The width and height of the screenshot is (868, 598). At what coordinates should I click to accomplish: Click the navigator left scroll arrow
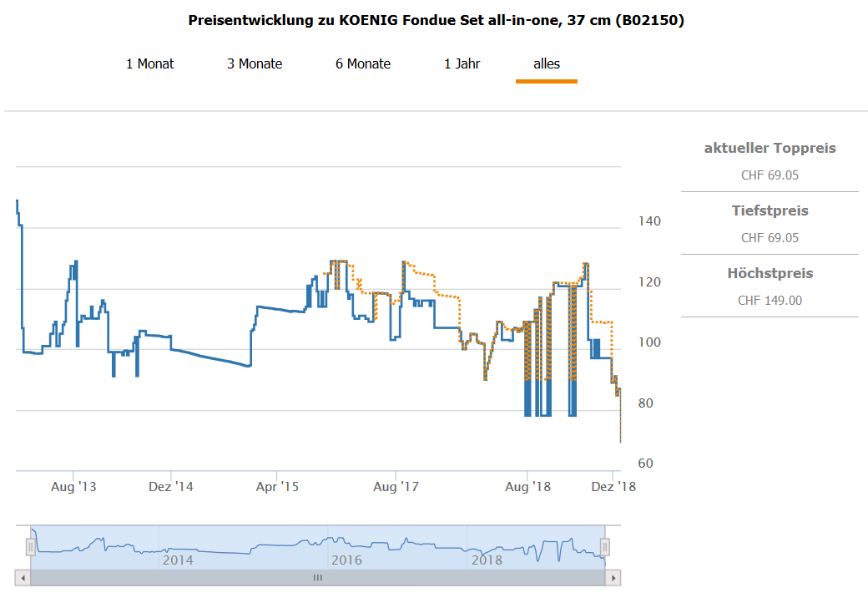[23, 578]
